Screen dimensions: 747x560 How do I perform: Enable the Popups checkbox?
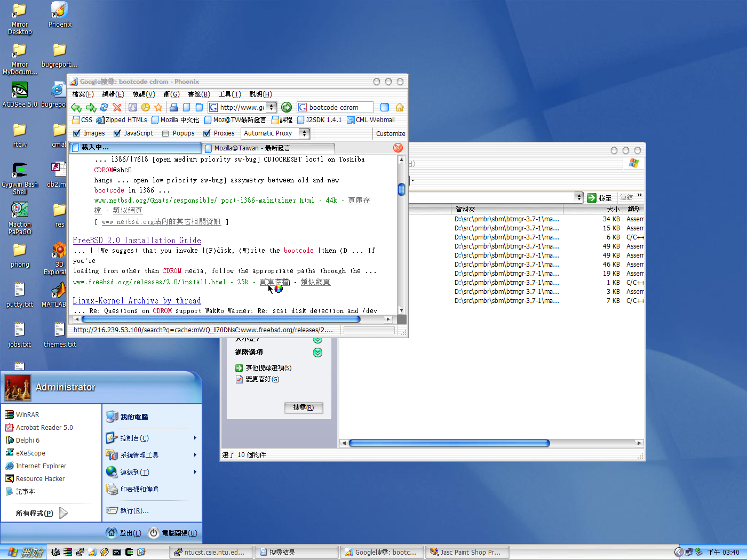(165, 133)
